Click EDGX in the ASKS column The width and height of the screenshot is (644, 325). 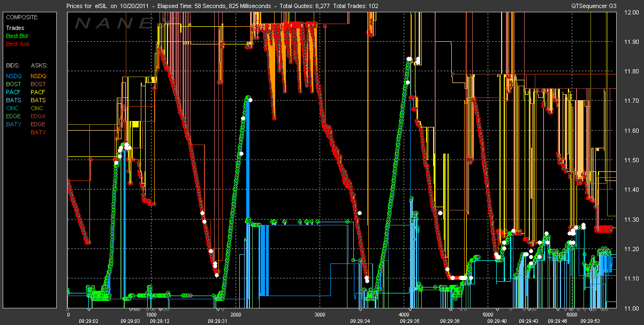tap(39, 116)
